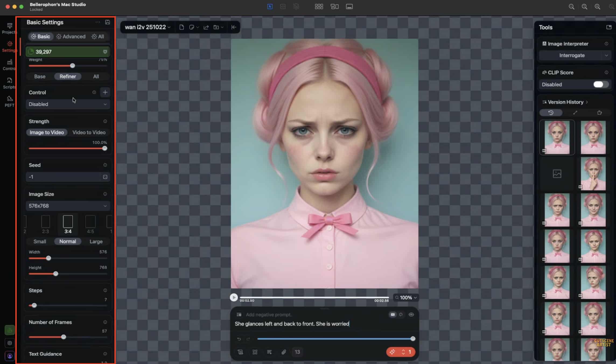The image size is (616, 364).
Task: Click the 39,297 model status bar
Action: [68, 52]
